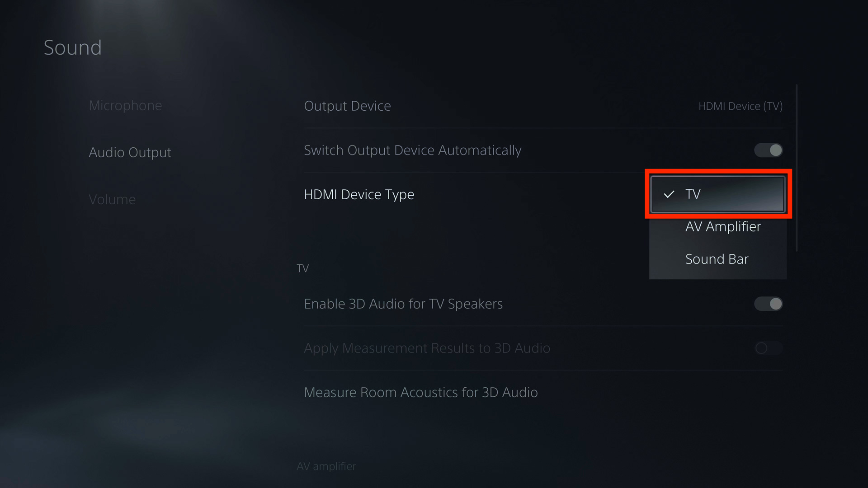The width and height of the screenshot is (868, 488).
Task: Select Sound Bar as HDMI Device Type
Action: (717, 258)
